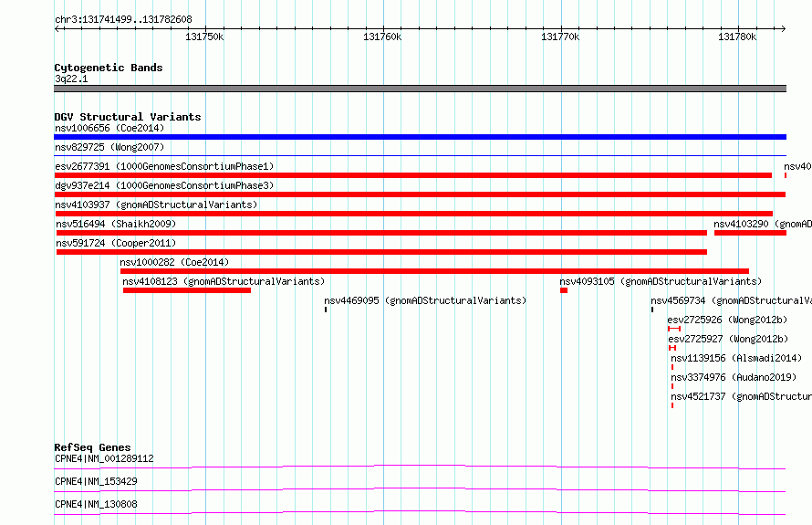Click the left scroll arrow on ruler
The height and width of the screenshot is (525, 812).
pyautogui.click(x=57, y=29)
